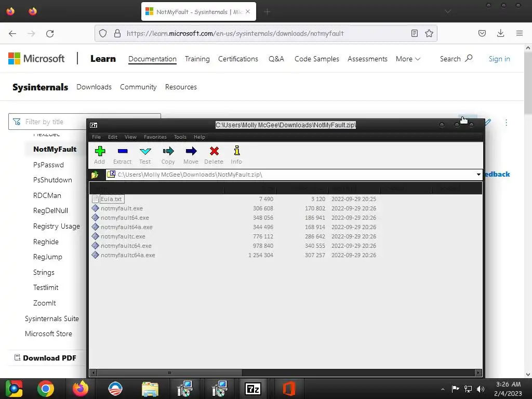Select the Eula.txt file row
The width and height of the screenshot is (532, 399).
[285, 199]
